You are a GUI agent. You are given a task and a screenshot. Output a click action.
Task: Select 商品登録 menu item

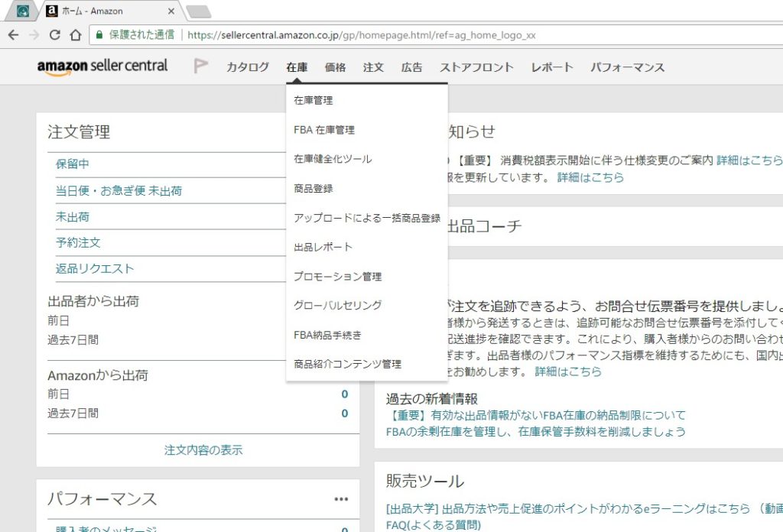(313, 188)
